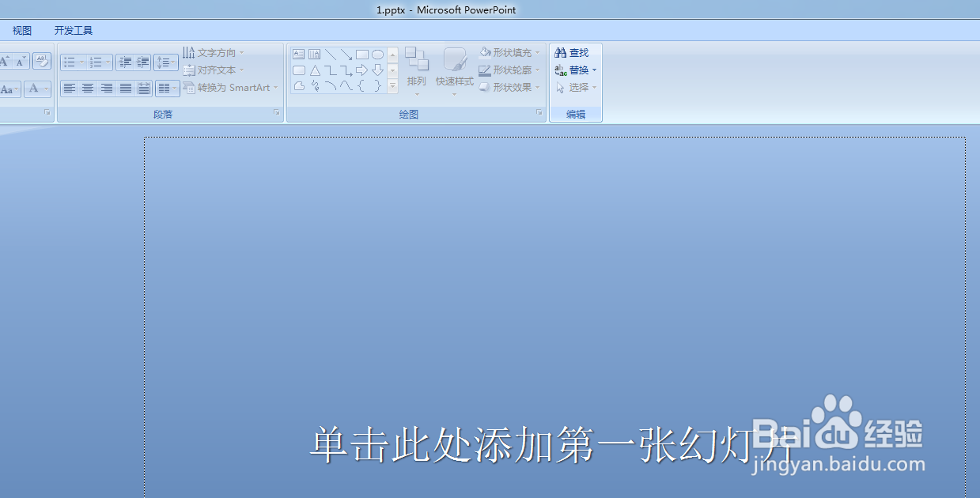The image size is (980, 498).
Task: Switch to the 视图 ribbon tab
Action: click(x=22, y=31)
